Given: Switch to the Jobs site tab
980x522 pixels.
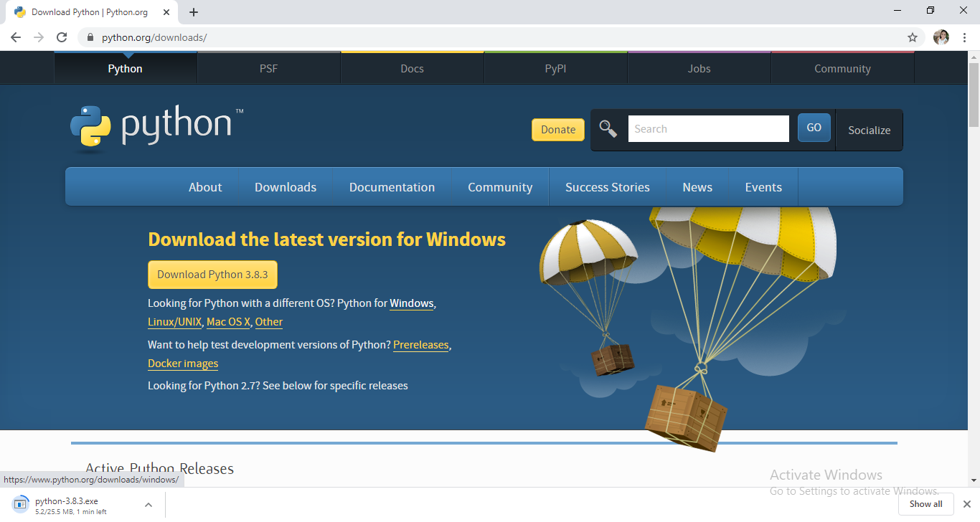Looking at the screenshot, I should coord(699,69).
